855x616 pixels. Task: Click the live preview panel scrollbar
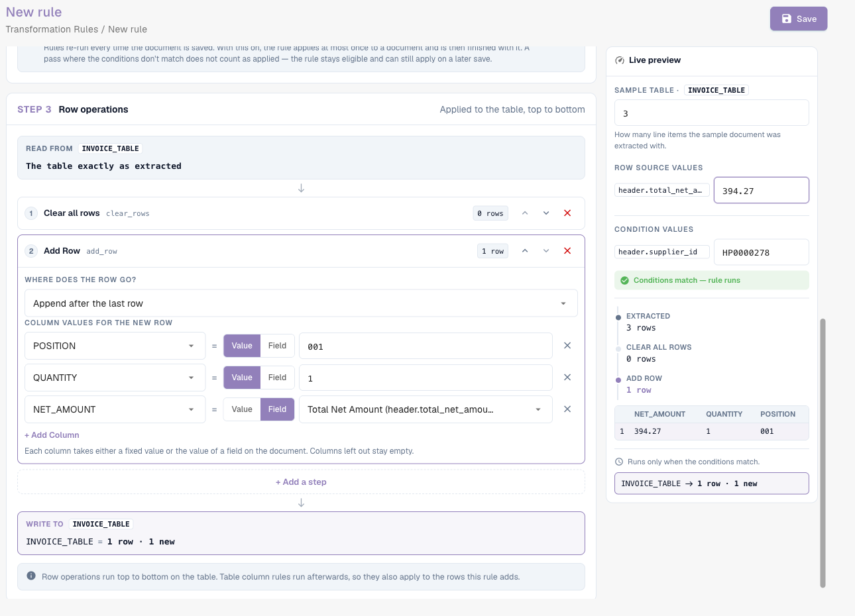coord(823,453)
